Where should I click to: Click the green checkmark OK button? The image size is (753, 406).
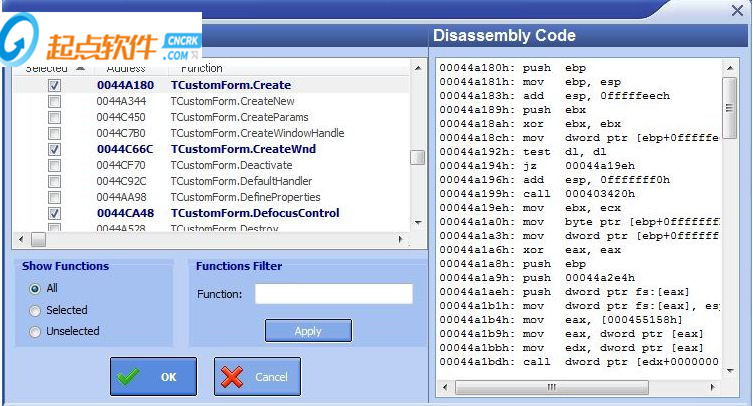[x=153, y=377]
